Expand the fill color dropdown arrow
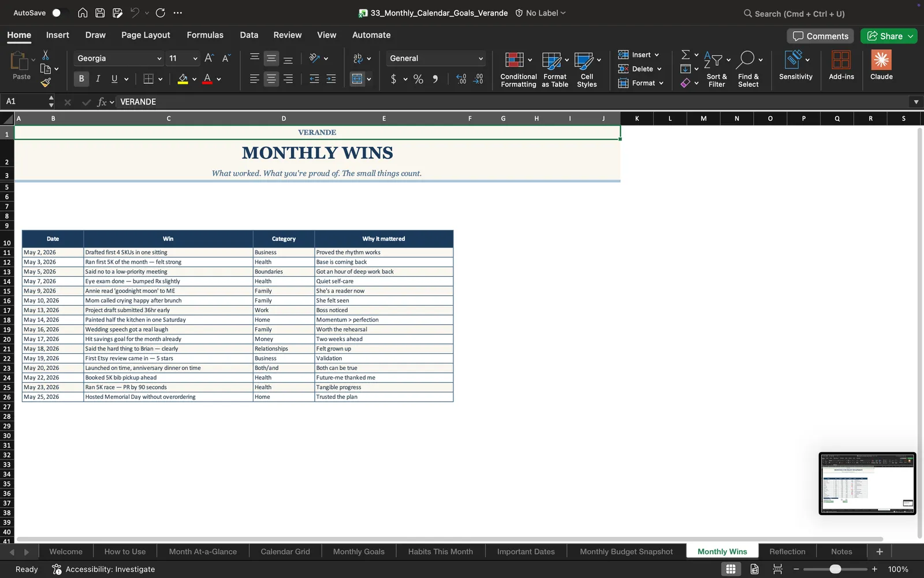 click(x=194, y=79)
